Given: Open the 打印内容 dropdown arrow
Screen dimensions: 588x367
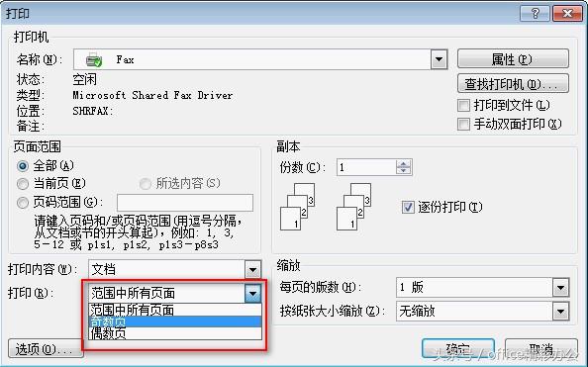Looking at the screenshot, I should coord(252,269).
